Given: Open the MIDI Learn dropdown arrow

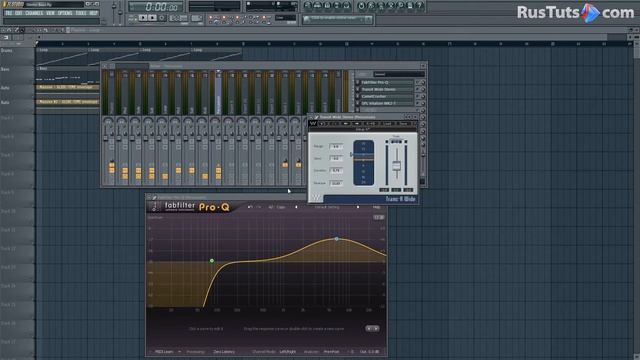Looking at the screenshot, I should [x=179, y=351].
